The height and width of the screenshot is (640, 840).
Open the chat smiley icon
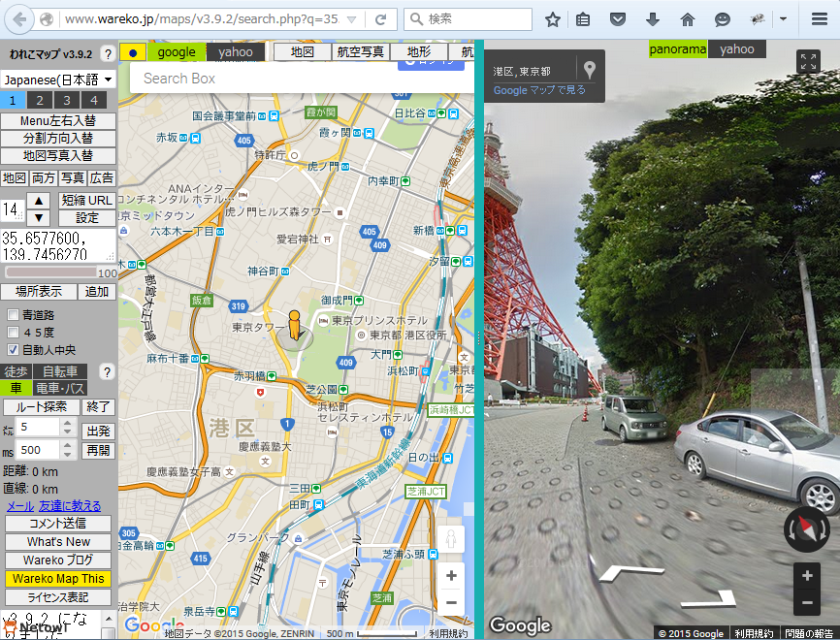coord(722,19)
